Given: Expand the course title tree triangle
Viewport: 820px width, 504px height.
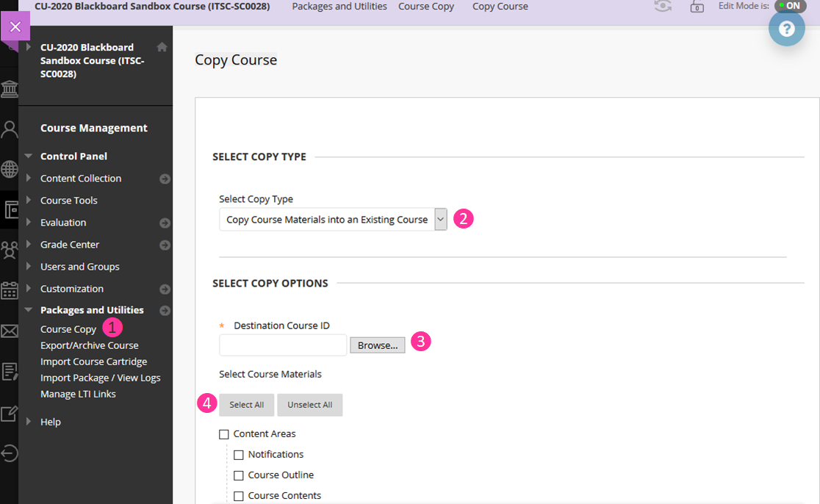Looking at the screenshot, I should [x=29, y=47].
